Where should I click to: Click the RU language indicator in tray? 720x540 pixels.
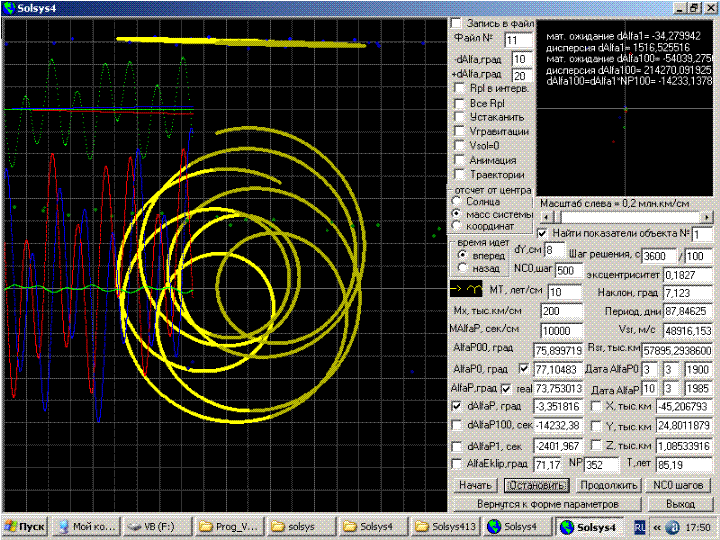(x=640, y=527)
